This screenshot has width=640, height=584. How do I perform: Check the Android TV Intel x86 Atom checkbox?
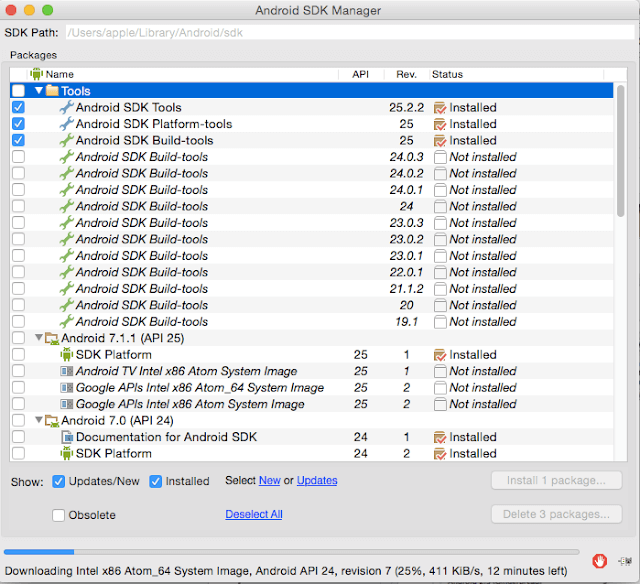[x=18, y=371]
